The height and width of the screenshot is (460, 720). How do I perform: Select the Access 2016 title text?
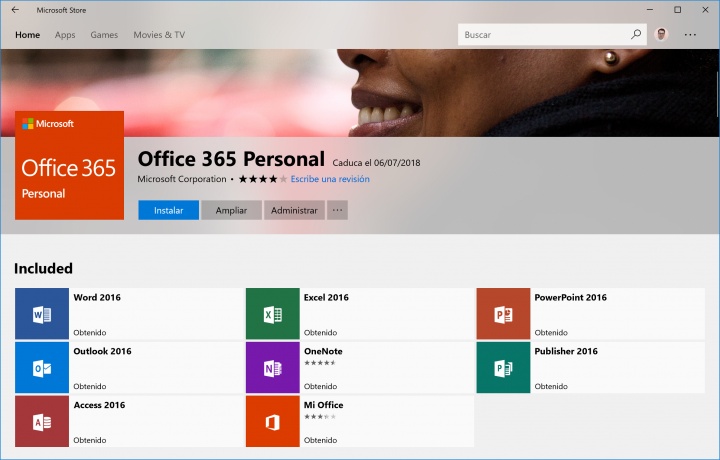click(x=99, y=405)
